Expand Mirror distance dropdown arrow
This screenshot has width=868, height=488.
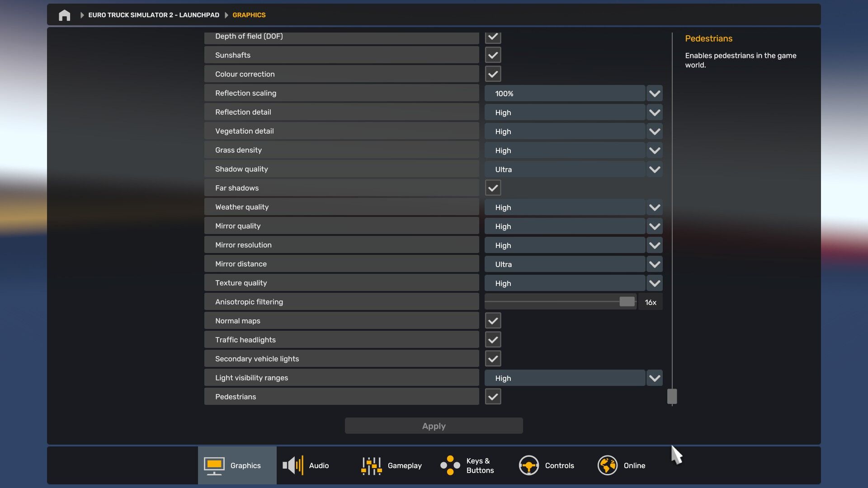tap(655, 264)
